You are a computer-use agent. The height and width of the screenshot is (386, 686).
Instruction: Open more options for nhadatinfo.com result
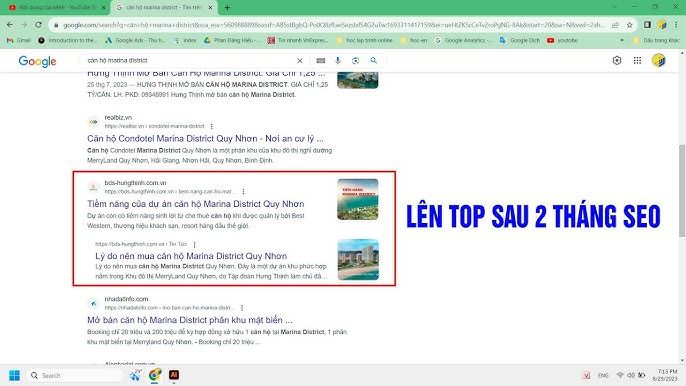pyautogui.click(x=242, y=308)
